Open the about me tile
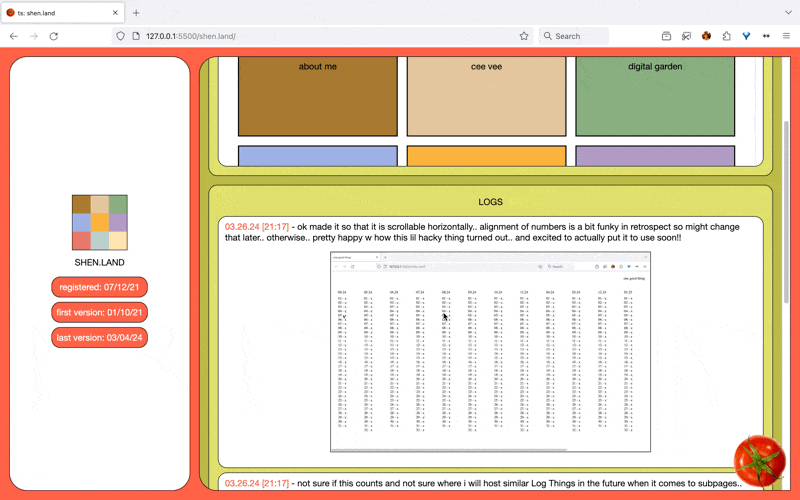Image resolution: width=800 pixels, height=500 pixels. click(317, 96)
